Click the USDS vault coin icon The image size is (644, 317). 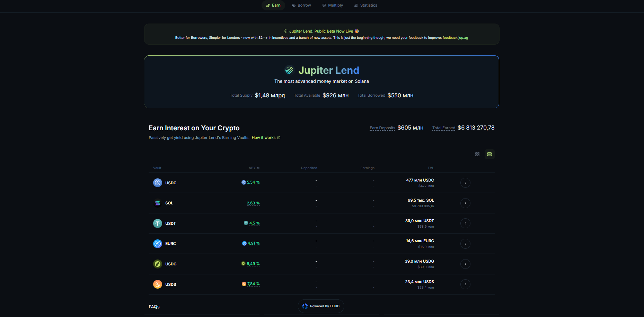tap(157, 284)
